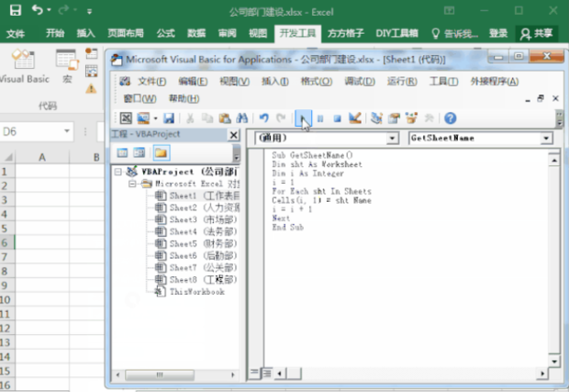Click the Toolbox icon in VBA toolbar

(x=429, y=118)
